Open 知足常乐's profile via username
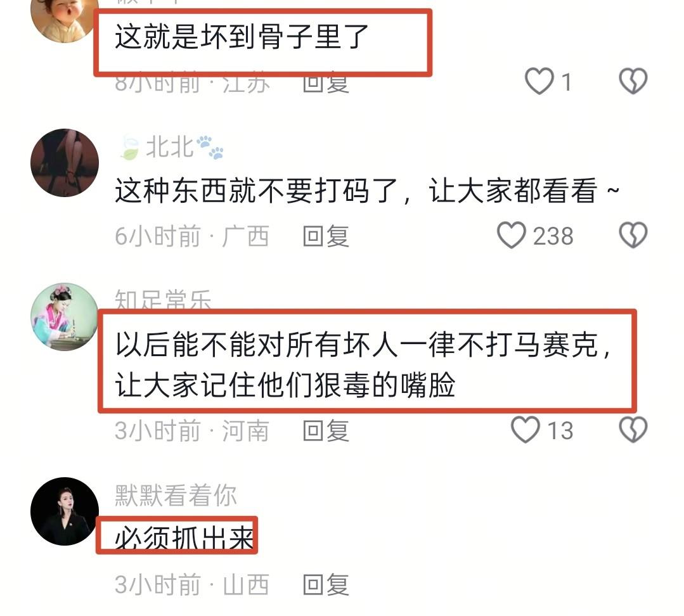 (x=163, y=300)
